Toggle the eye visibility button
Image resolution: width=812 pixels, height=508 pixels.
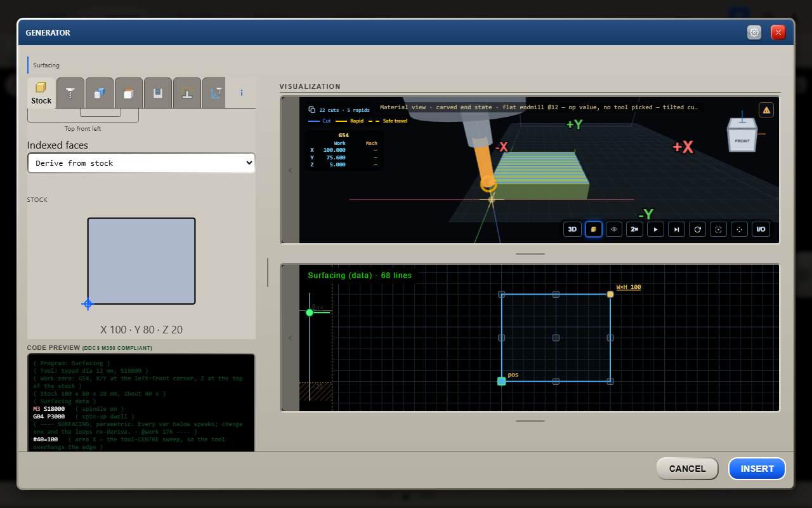pyautogui.click(x=614, y=229)
